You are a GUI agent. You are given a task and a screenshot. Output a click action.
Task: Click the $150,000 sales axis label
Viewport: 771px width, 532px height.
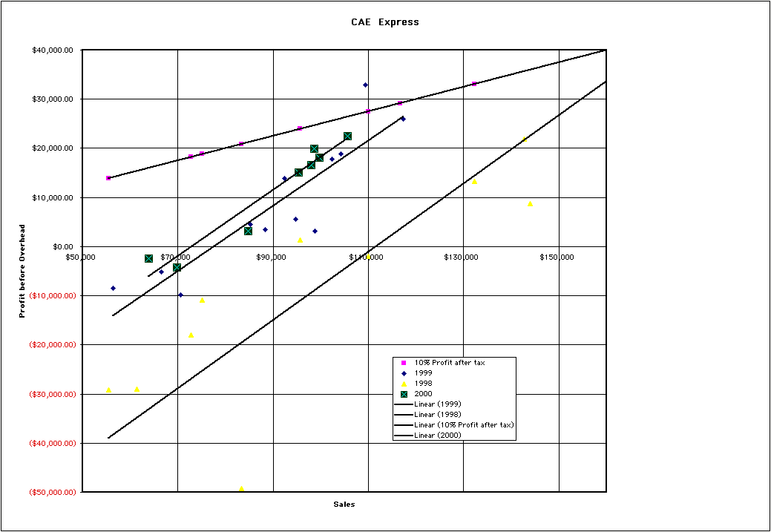tap(557, 257)
